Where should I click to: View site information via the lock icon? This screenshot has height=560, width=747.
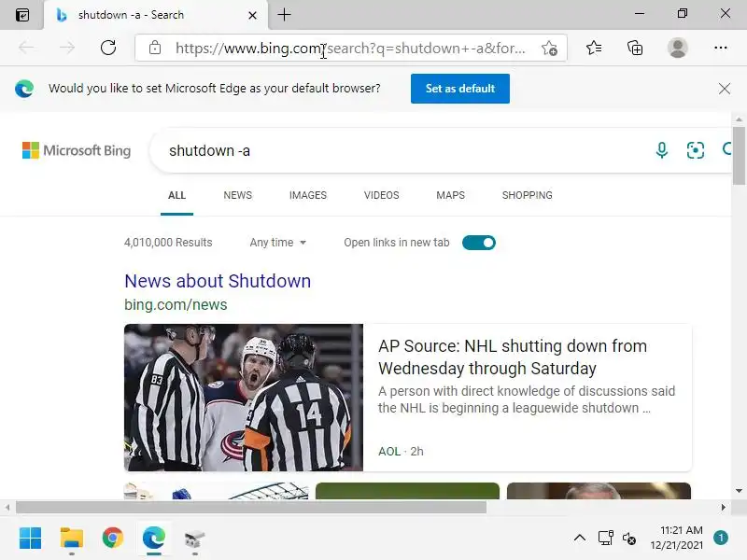(155, 48)
